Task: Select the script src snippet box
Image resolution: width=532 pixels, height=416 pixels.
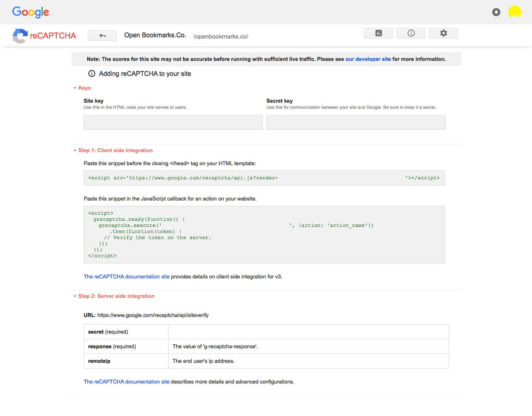Action: tap(264, 178)
